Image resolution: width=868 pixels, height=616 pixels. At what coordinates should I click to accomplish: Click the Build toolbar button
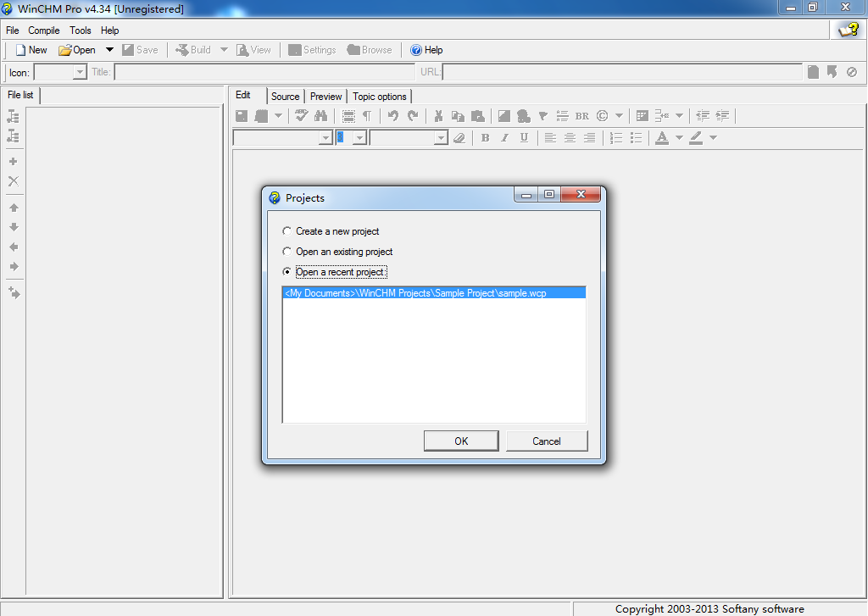click(x=193, y=50)
